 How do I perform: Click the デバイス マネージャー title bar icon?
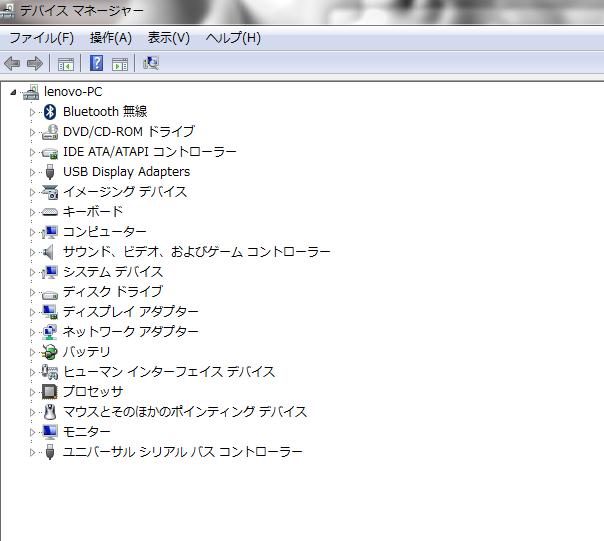pos(8,11)
